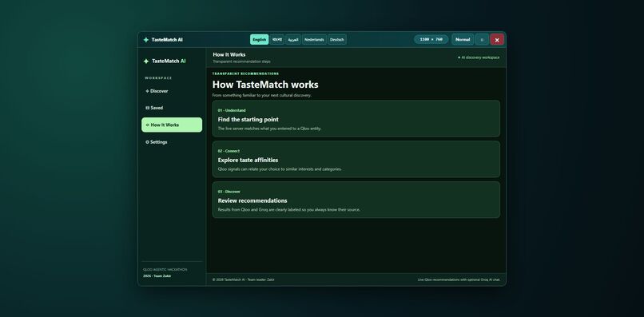Click sidebar TasteMatch AI sparkle logo
Image resolution: width=644 pixels, height=317 pixels.
[145, 61]
